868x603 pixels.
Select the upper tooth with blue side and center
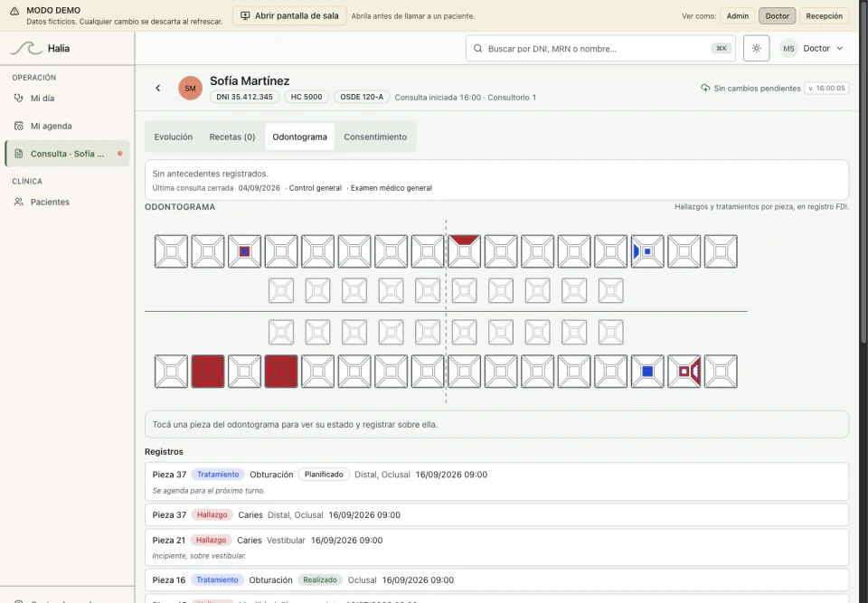(x=647, y=251)
